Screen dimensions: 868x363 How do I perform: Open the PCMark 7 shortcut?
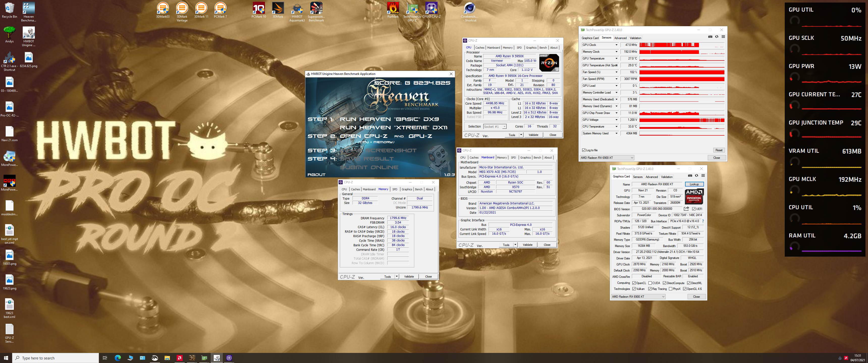click(220, 10)
